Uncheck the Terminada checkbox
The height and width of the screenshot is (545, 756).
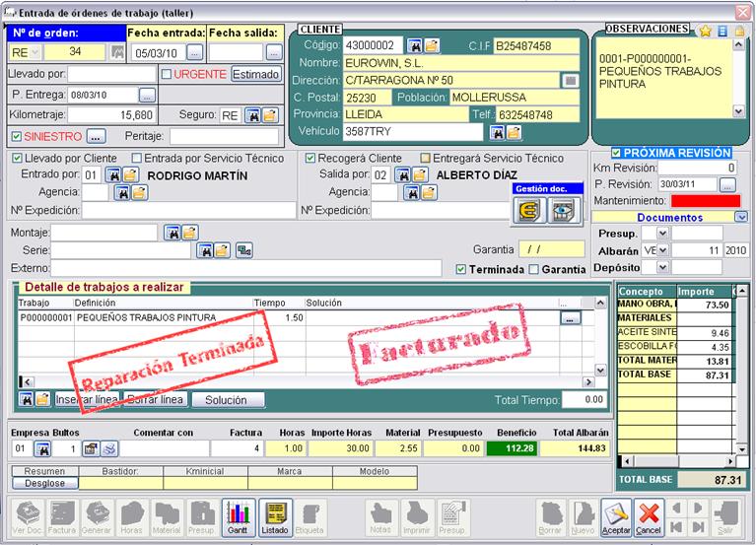pyautogui.click(x=461, y=269)
